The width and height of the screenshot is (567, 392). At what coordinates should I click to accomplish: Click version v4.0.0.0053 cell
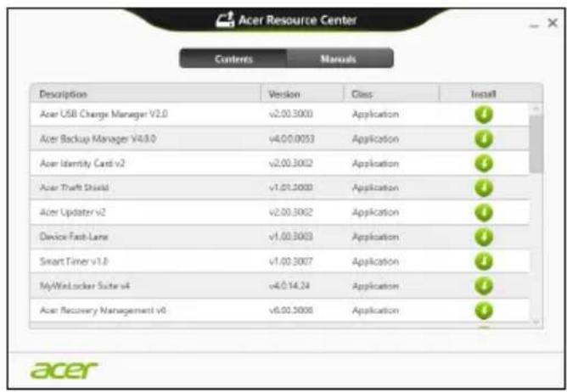point(292,139)
